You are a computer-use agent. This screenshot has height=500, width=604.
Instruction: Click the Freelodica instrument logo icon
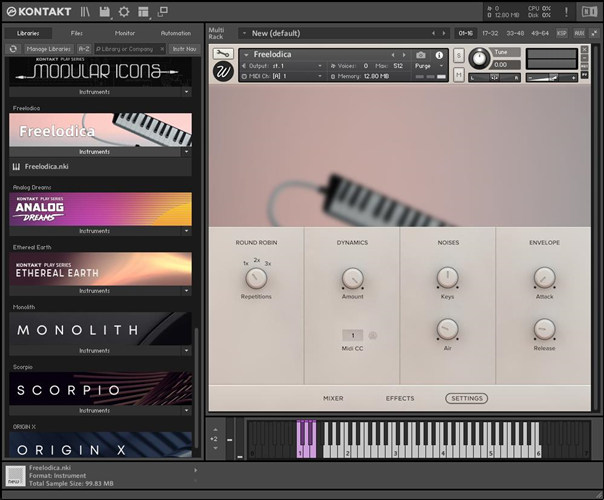(223, 72)
